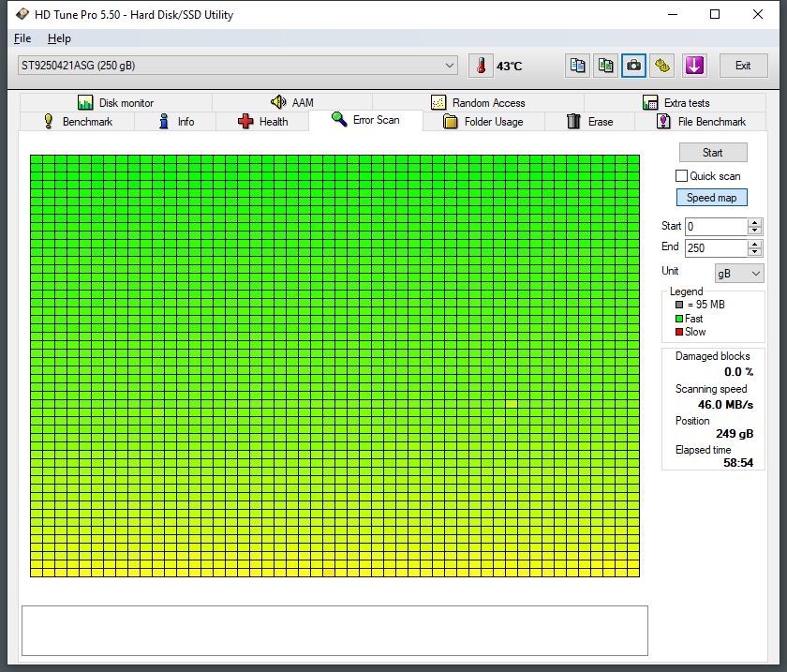Click the Error Scan magnifier icon

click(339, 119)
